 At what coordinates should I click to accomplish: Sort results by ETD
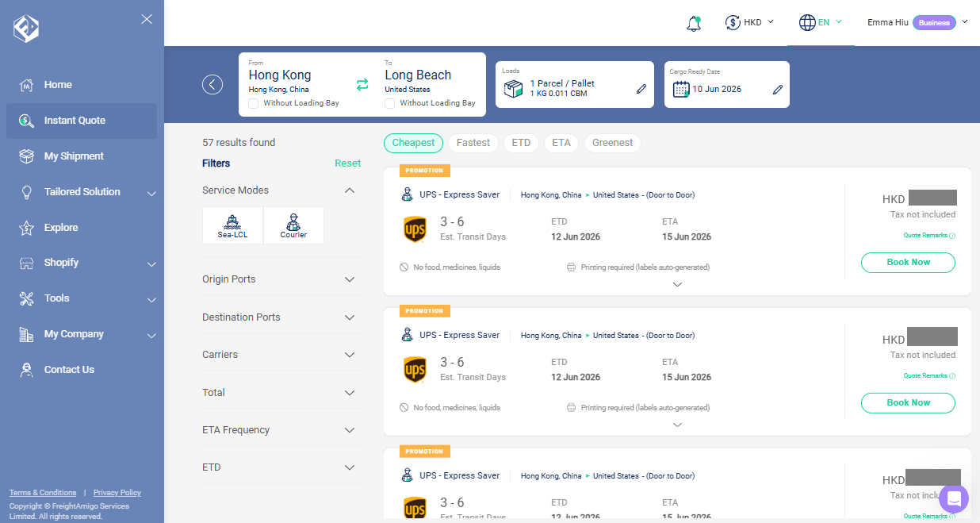521,143
